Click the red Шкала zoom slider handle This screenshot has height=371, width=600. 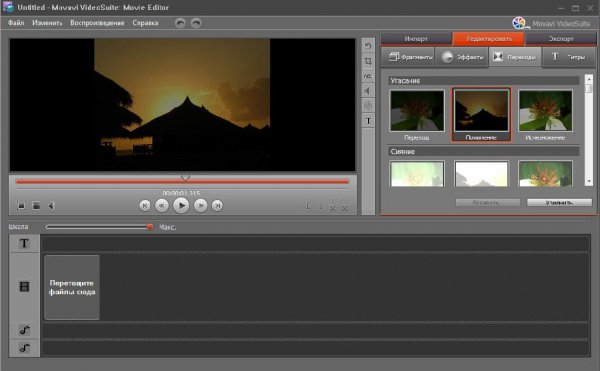pos(150,227)
